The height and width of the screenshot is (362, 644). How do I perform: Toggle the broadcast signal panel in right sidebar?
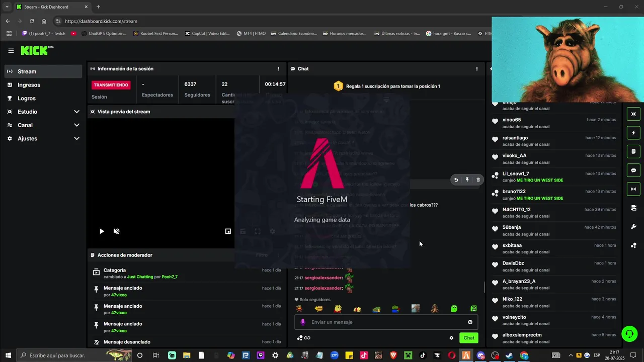click(633, 189)
